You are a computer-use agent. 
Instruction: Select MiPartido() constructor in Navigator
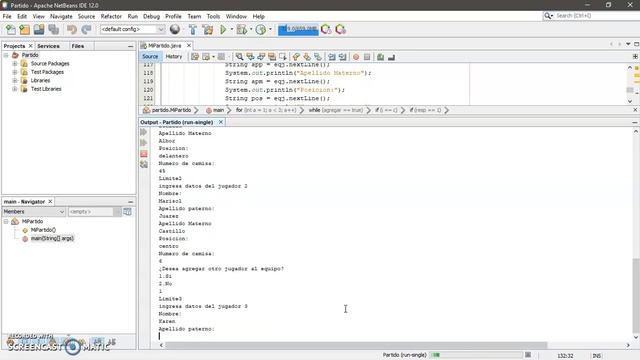(43, 230)
